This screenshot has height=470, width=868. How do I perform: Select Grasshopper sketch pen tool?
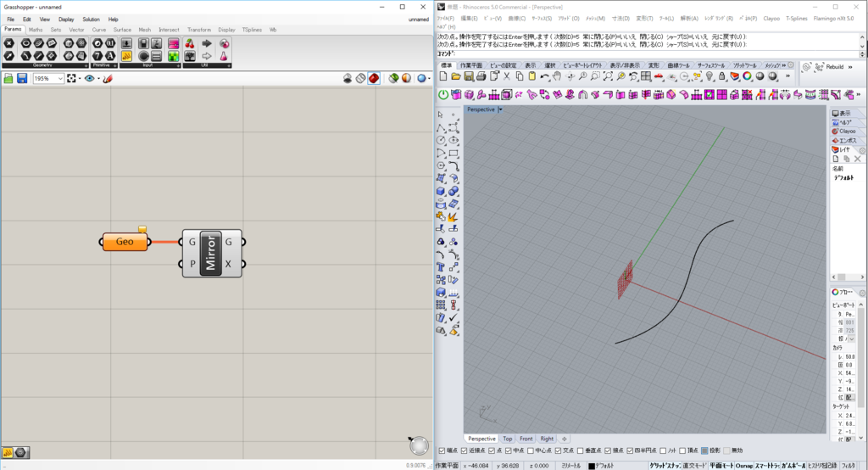tap(108, 79)
